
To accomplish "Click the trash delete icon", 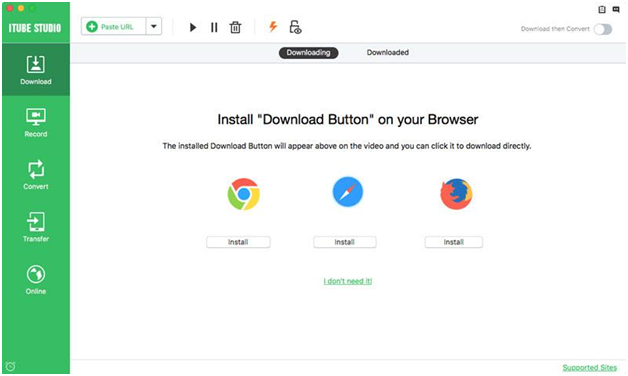I will pos(235,27).
